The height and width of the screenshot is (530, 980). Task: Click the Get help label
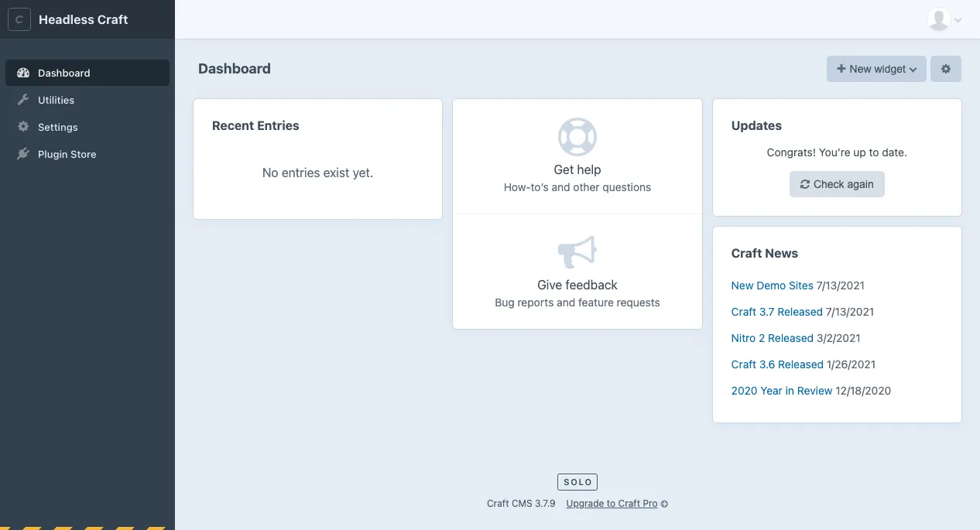pos(577,169)
